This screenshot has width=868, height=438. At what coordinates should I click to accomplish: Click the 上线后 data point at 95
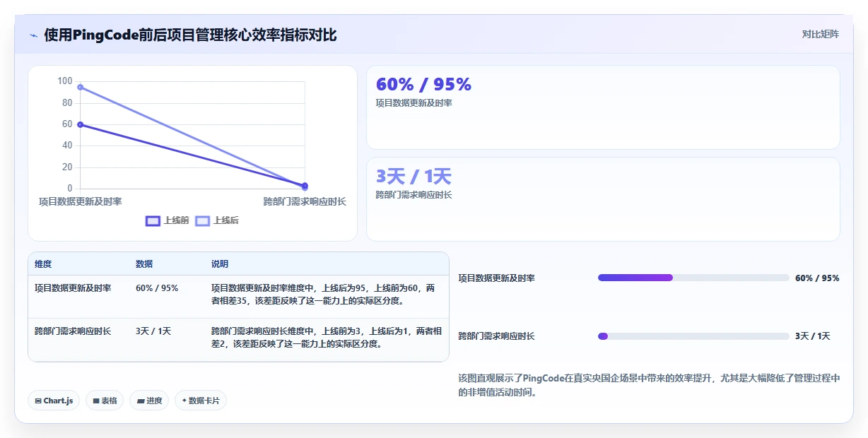(x=81, y=87)
